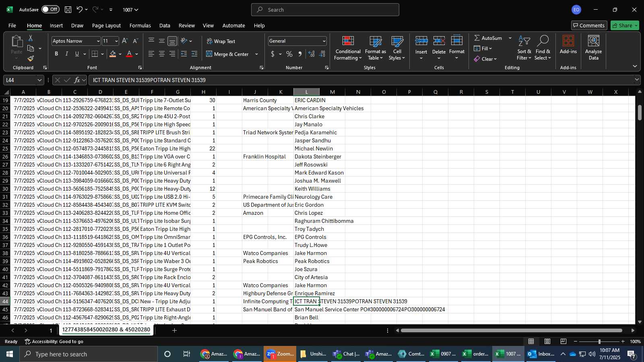Click the Borders icon

click(95, 54)
